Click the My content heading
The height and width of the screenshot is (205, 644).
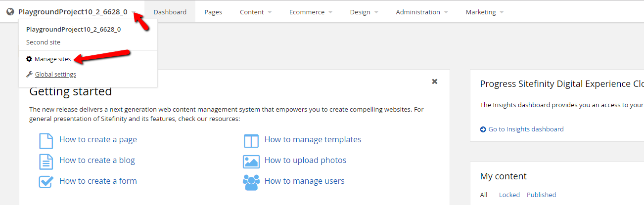pos(504,176)
